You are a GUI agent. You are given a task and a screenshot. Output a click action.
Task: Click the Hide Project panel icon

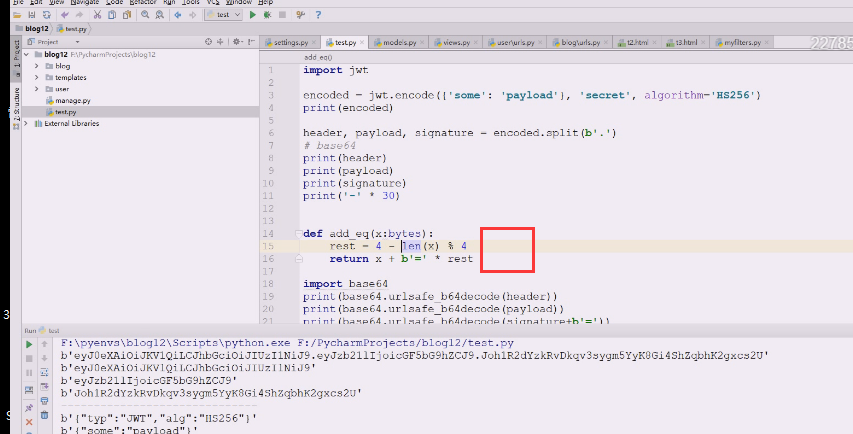(251, 42)
